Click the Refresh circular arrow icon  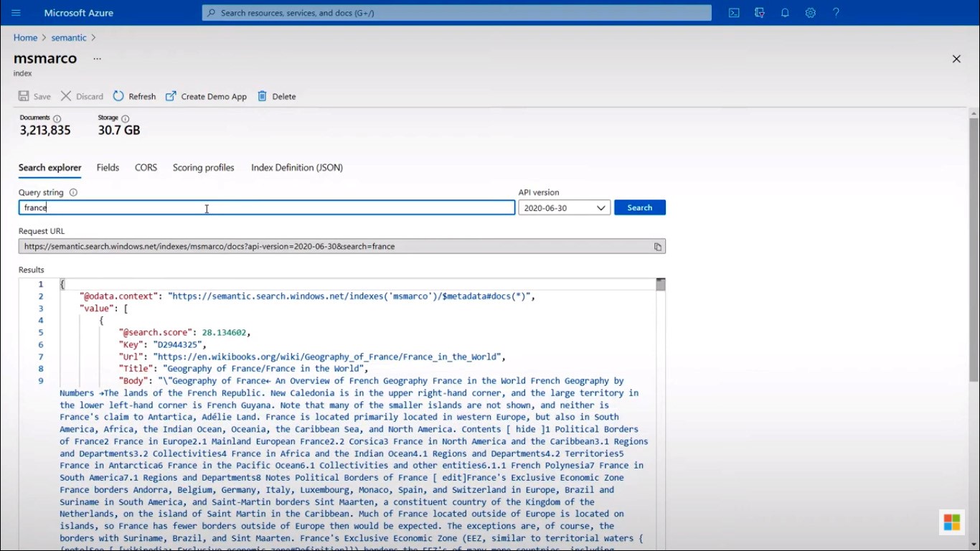[x=118, y=96]
